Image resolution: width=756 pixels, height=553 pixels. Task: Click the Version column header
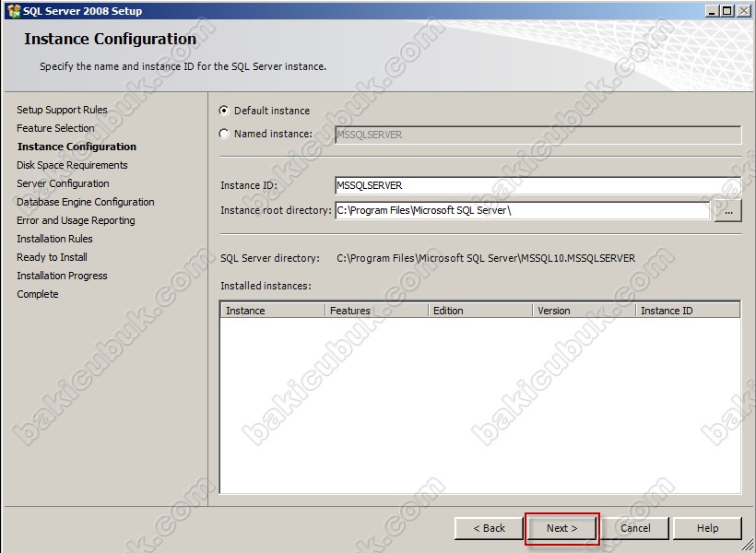coord(584,311)
